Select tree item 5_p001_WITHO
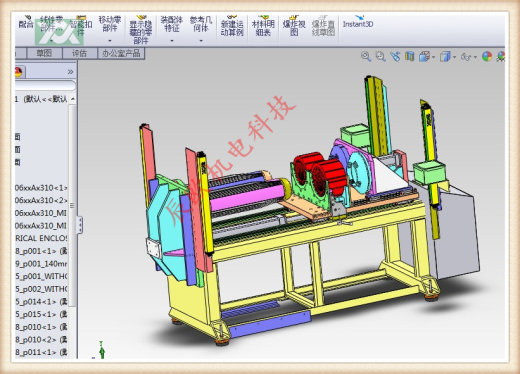 pos(41,276)
